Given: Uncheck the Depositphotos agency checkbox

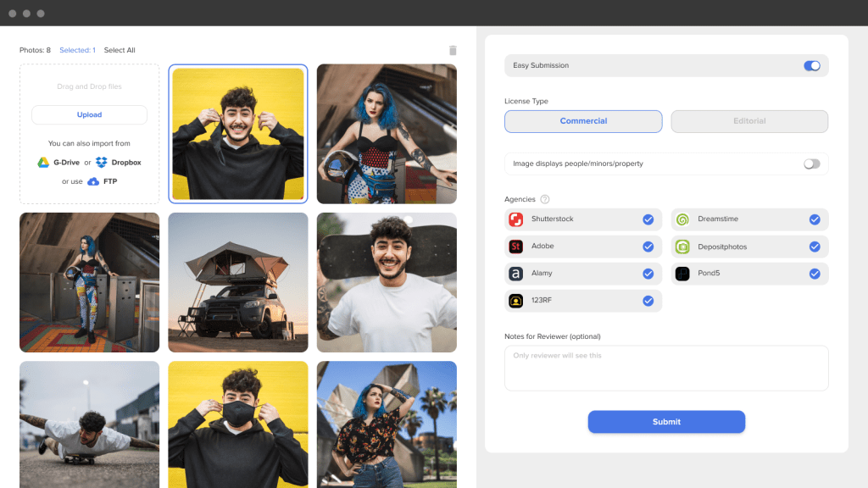Looking at the screenshot, I should (x=814, y=247).
